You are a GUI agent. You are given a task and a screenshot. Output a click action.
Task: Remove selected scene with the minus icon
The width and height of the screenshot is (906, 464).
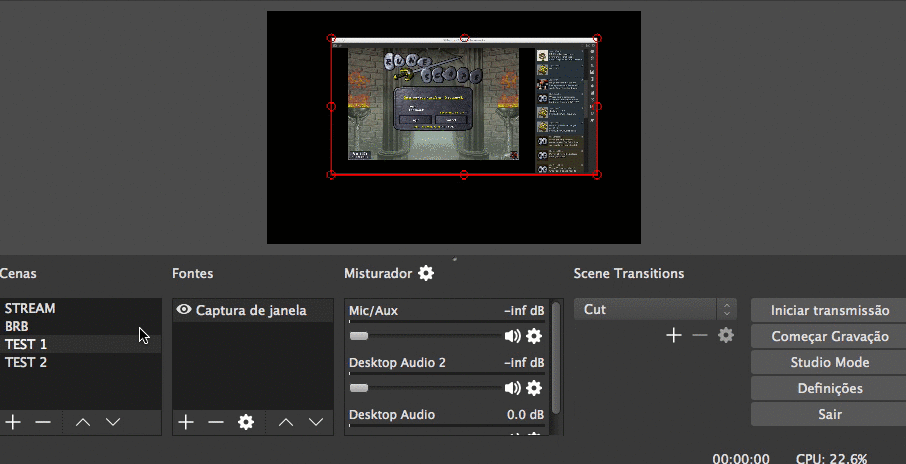click(43, 422)
